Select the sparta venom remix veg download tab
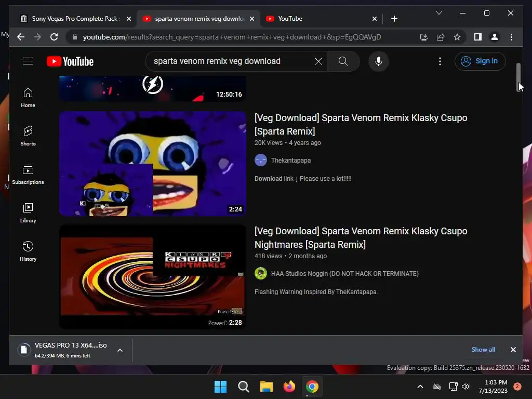This screenshot has height=399, width=532. point(199,19)
